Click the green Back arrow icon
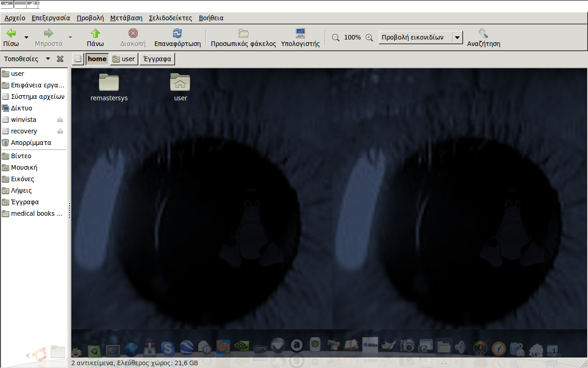Viewport: 588px width, 368px height. click(11, 34)
